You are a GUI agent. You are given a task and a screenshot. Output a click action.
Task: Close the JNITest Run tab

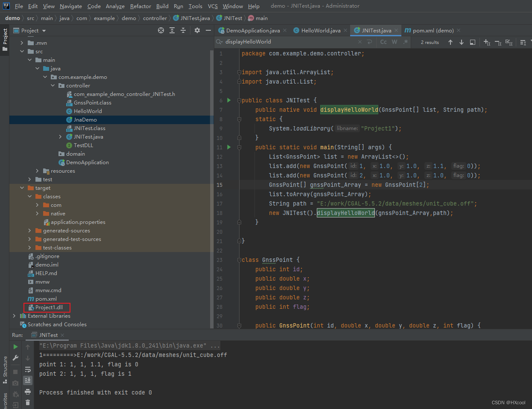(x=62, y=335)
